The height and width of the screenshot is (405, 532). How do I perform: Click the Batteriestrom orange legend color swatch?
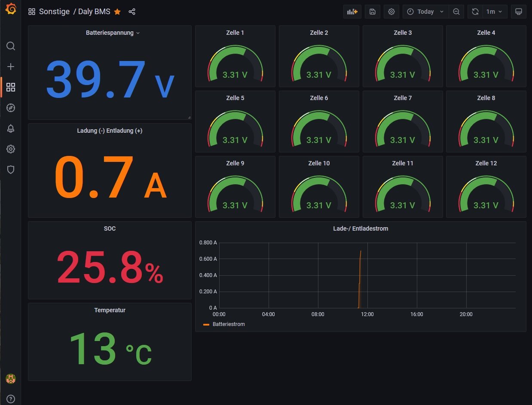206,325
